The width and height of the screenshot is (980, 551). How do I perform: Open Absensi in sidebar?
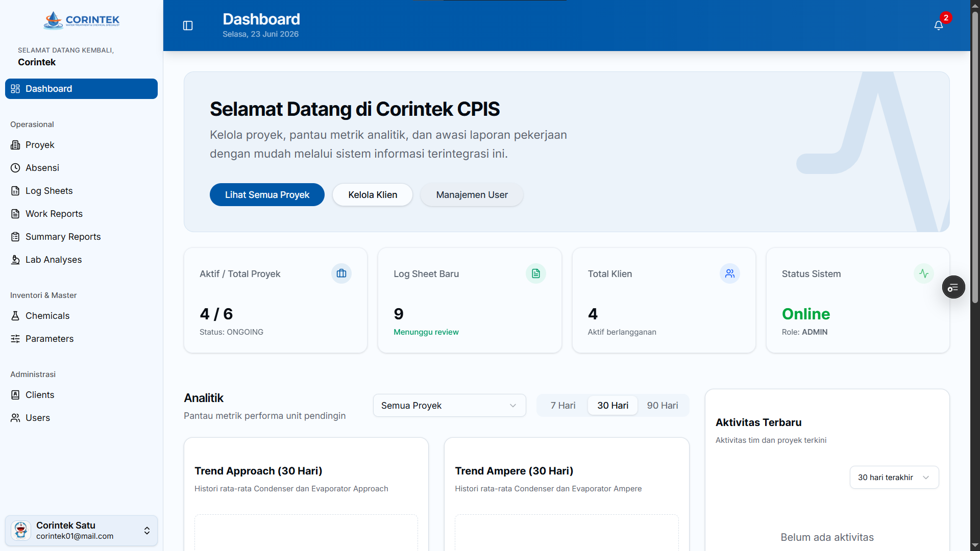(81, 168)
